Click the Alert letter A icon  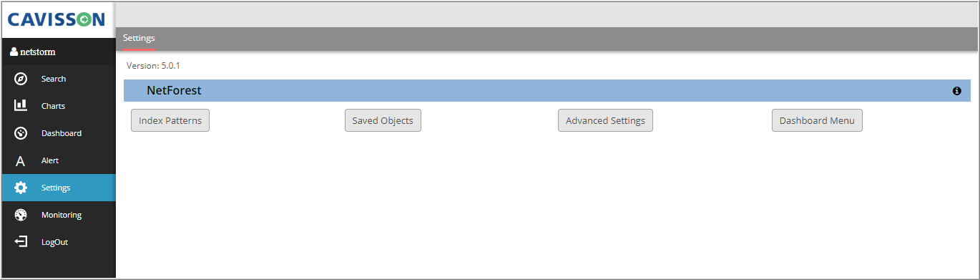click(x=21, y=161)
